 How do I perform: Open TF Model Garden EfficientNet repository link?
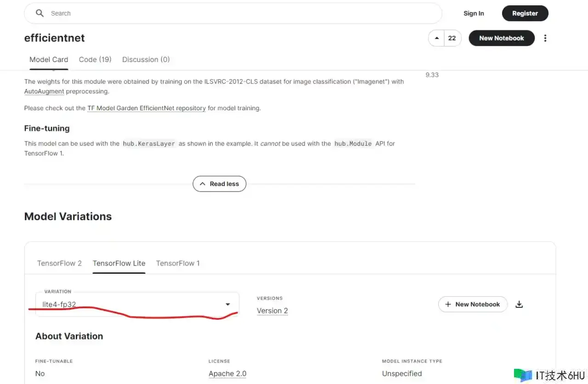(x=147, y=108)
